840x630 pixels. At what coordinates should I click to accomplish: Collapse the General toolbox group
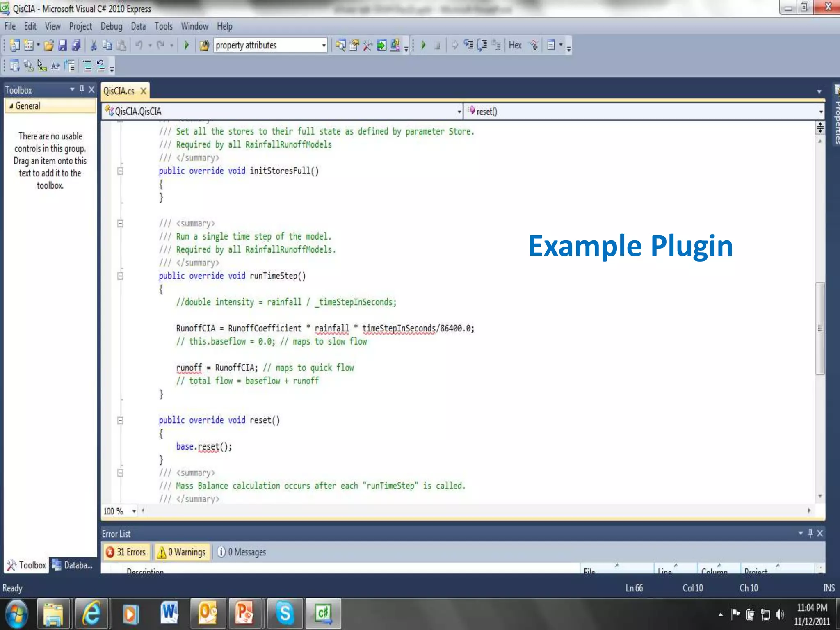click(x=11, y=106)
